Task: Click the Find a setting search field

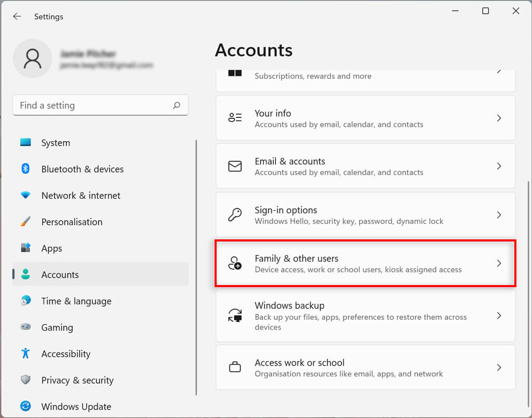Action: pyautogui.click(x=94, y=105)
